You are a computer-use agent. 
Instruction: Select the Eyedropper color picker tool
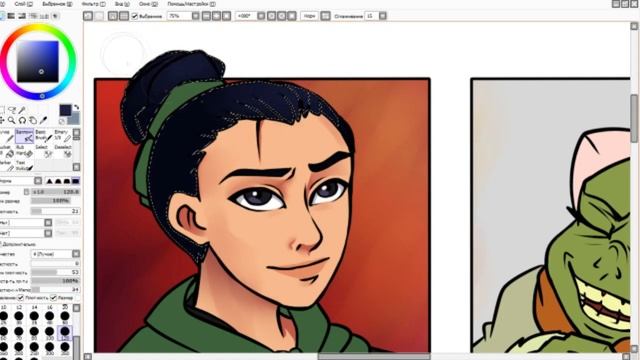[43, 120]
